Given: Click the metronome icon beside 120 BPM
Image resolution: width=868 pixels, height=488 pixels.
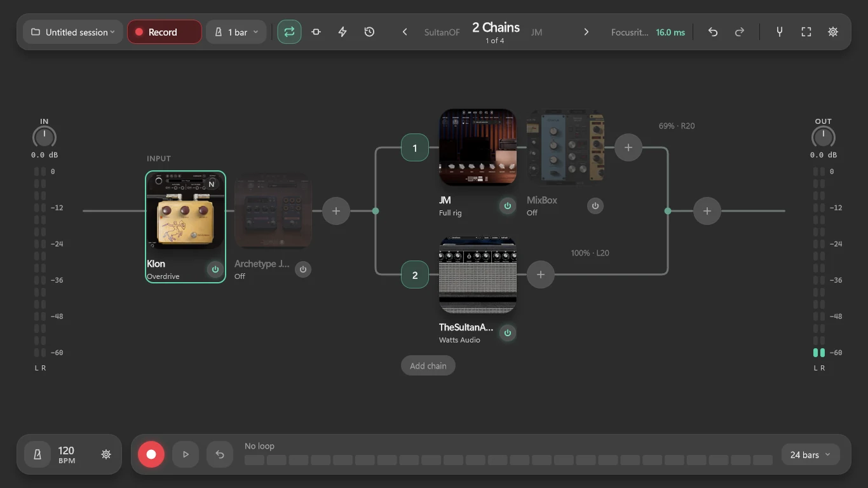Looking at the screenshot, I should (x=37, y=454).
